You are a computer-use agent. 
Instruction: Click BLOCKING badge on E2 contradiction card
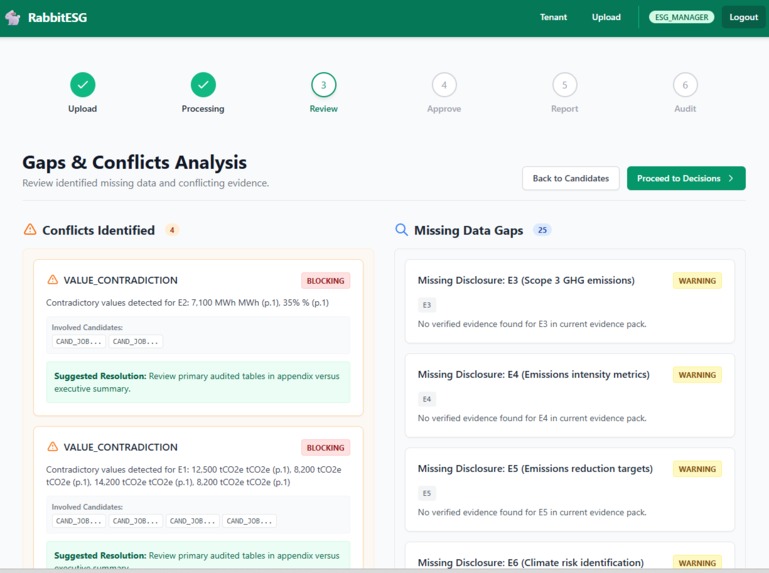(x=326, y=281)
